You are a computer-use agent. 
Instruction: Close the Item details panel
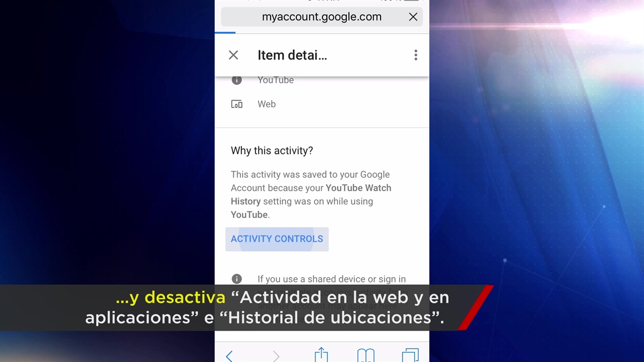(233, 55)
